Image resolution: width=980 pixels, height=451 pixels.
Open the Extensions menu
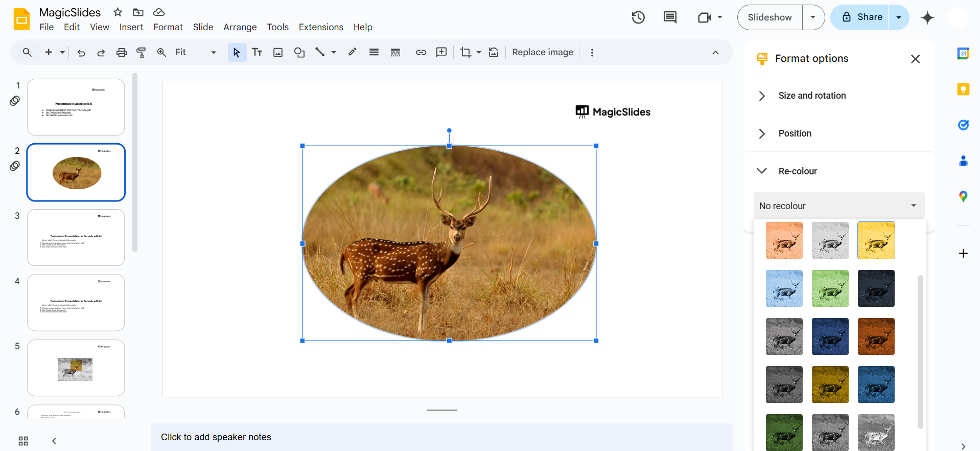coord(321,27)
